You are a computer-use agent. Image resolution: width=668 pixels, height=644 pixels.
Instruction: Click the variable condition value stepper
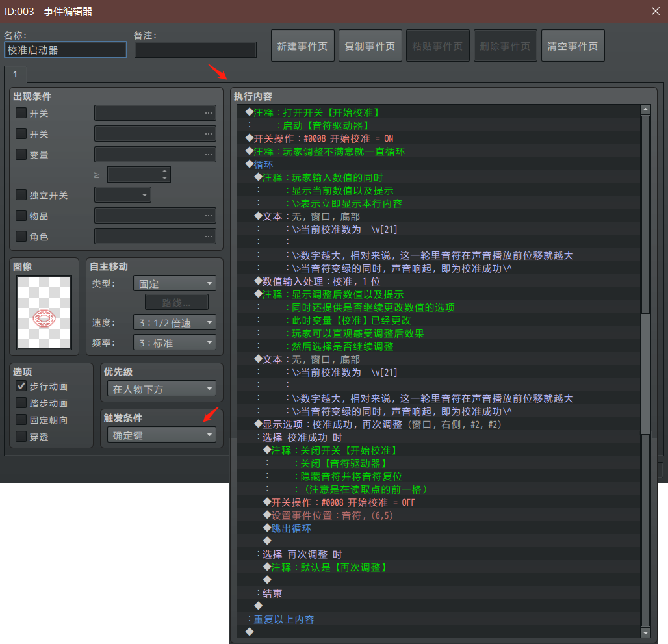(164, 175)
